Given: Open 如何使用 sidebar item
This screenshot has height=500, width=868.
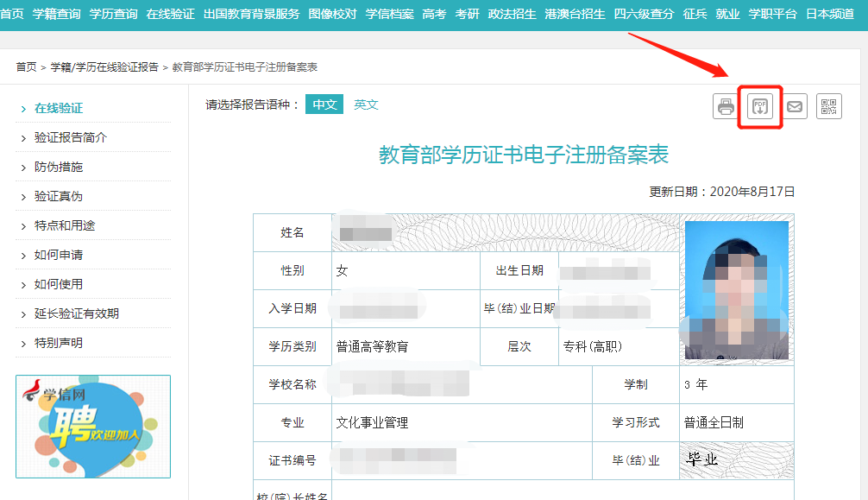Looking at the screenshot, I should coord(59,284).
